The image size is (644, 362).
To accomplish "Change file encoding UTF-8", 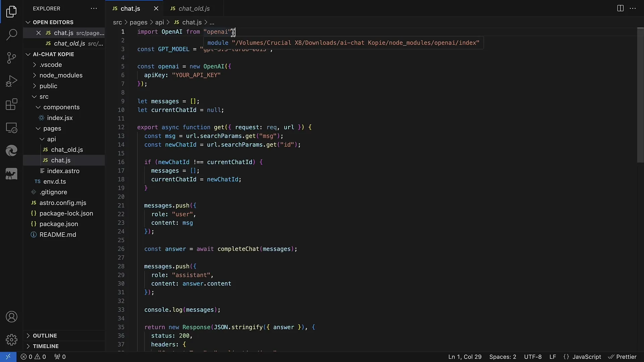I will (533, 357).
